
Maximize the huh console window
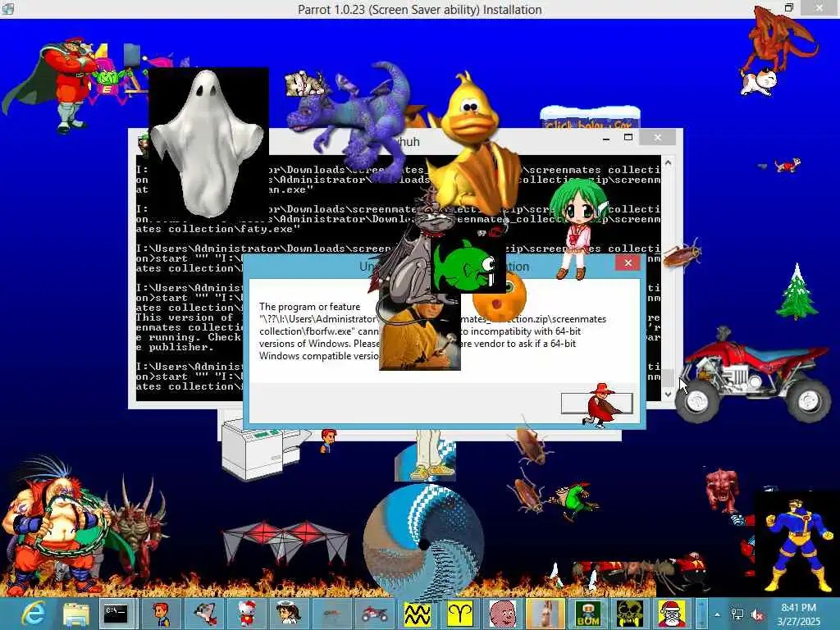pos(628,138)
